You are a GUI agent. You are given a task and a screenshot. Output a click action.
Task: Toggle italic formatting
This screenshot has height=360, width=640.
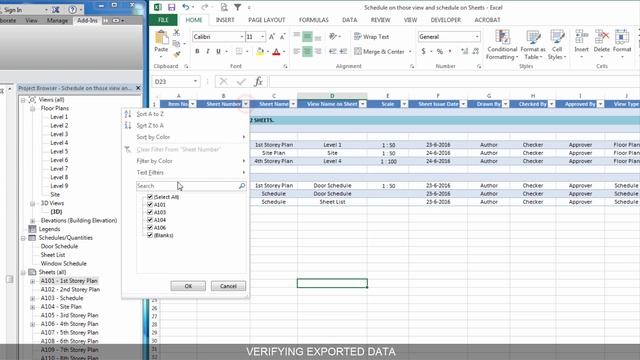(208, 51)
